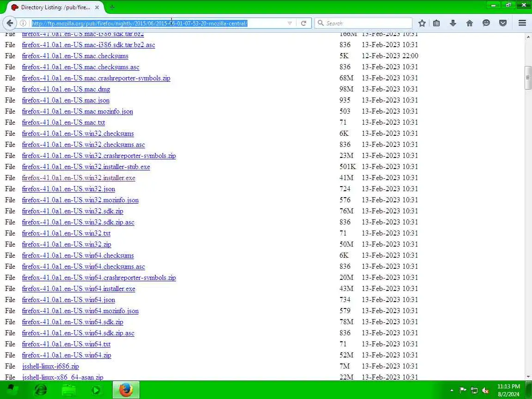Download firefox-41.0a1.en-US.win64.installer.exe
The image size is (532, 399).
[79, 288]
